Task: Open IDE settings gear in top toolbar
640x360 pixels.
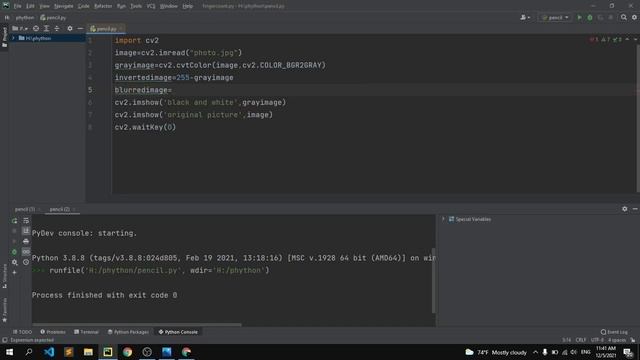Action: click(634, 18)
